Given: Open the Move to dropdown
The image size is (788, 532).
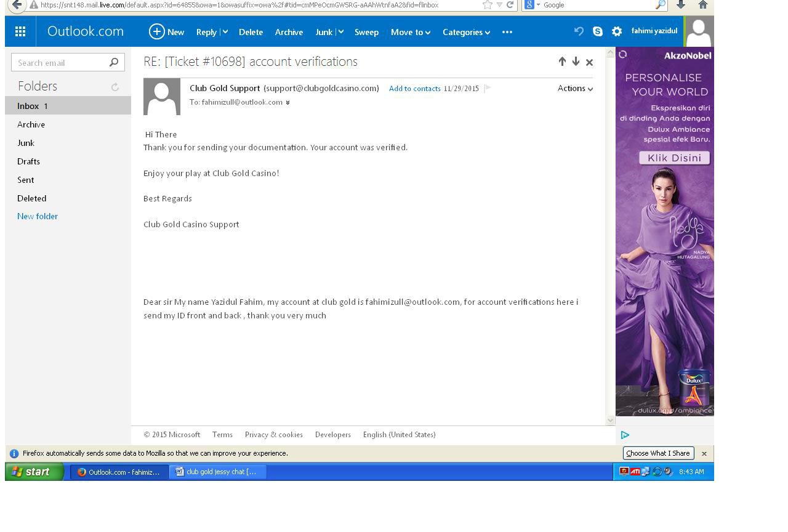Looking at the screenshot, I should [410, 32].
